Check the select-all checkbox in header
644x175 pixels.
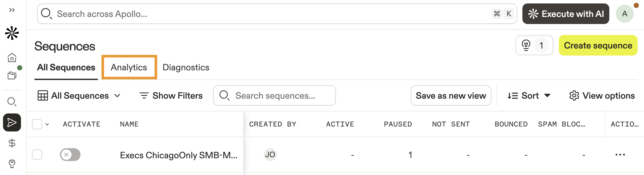coord(37,124)
